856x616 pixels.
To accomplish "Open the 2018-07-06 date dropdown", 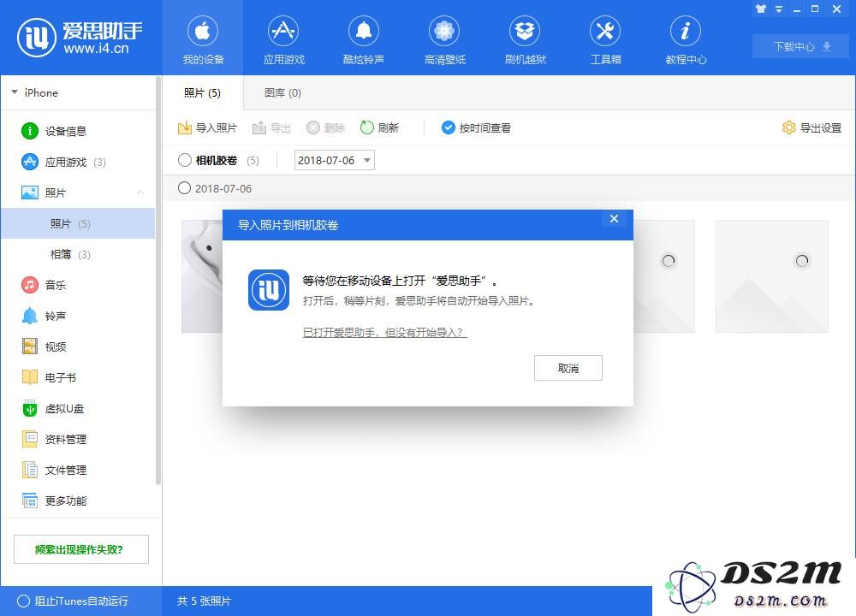I will click(334, 160).
